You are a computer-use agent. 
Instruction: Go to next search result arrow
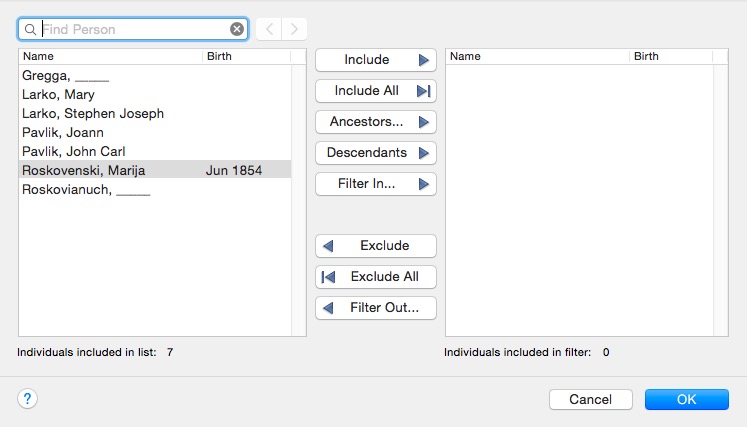(x=294, y=29)
